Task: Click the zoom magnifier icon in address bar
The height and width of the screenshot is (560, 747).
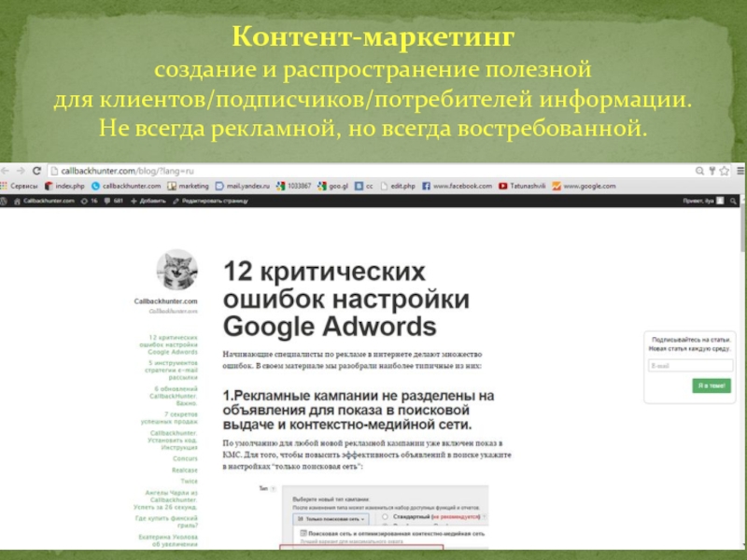Action: click(699, 171)
